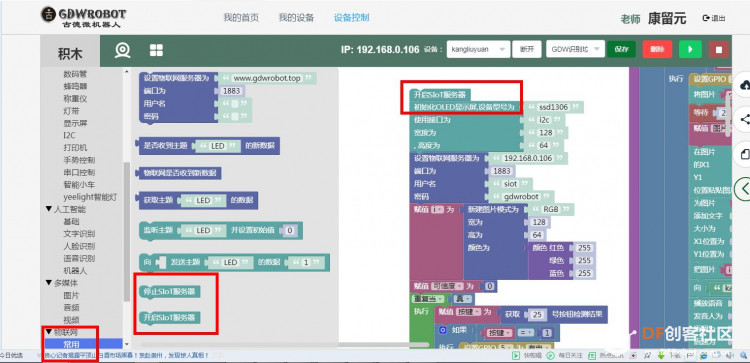Click the 如果 block gear settings icon
Image resolution: width=750 pixels, height=363 pixels.
click(x=442, y=330)
